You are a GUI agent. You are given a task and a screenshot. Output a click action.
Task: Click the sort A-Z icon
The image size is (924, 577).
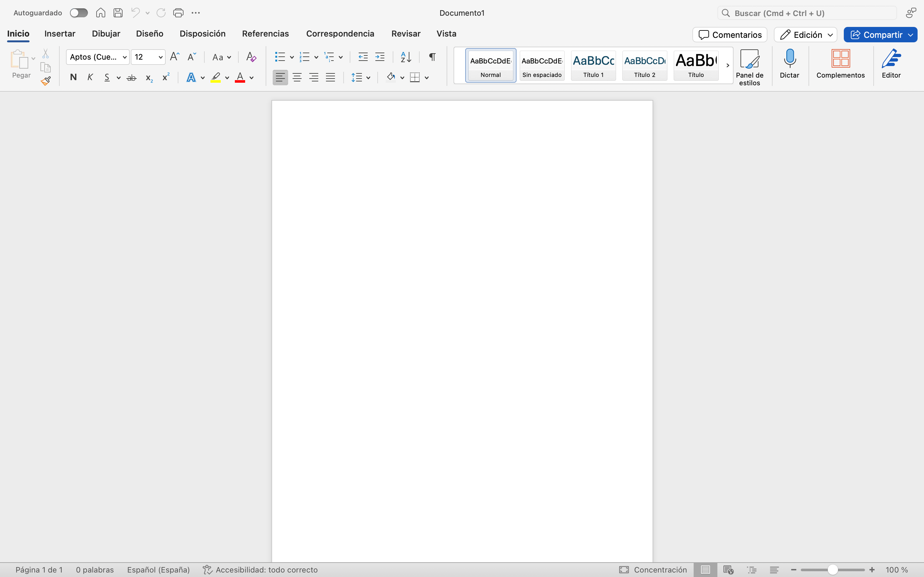tap(406, 57)
